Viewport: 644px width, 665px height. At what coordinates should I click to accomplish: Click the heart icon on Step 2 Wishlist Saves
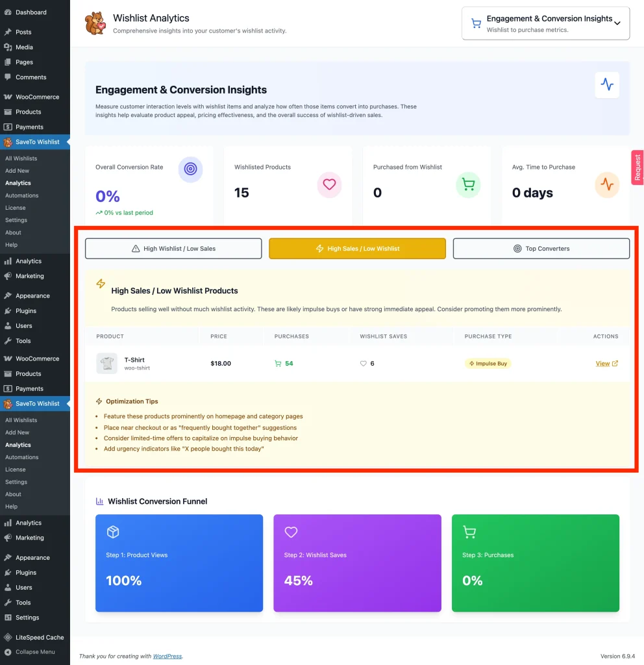(291, 532)
